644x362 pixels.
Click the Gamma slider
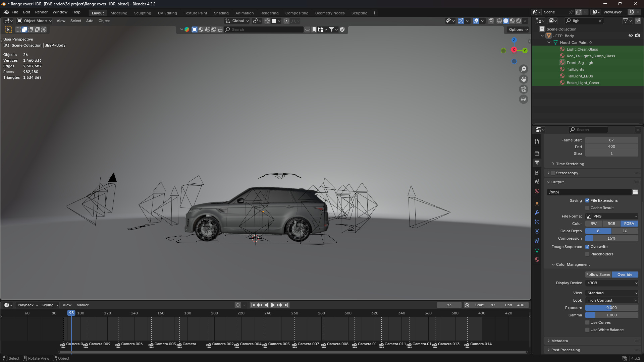(612, 315)
